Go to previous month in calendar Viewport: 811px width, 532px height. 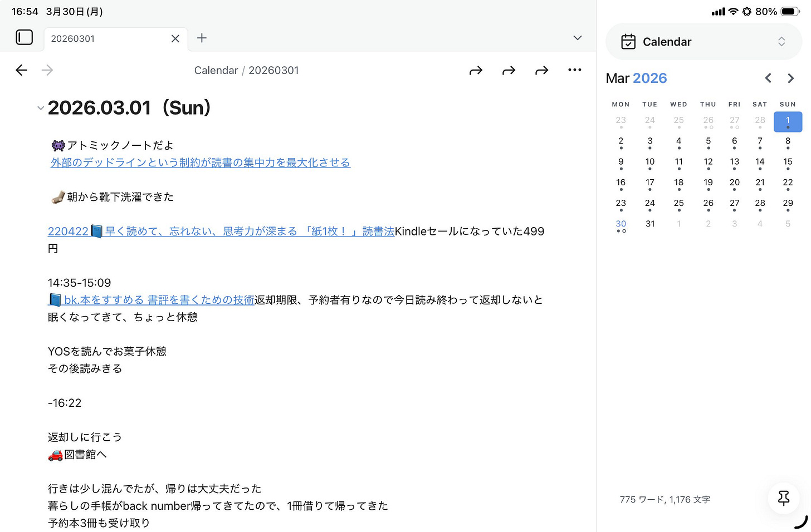pyautogui.click(x=768, y=78)
